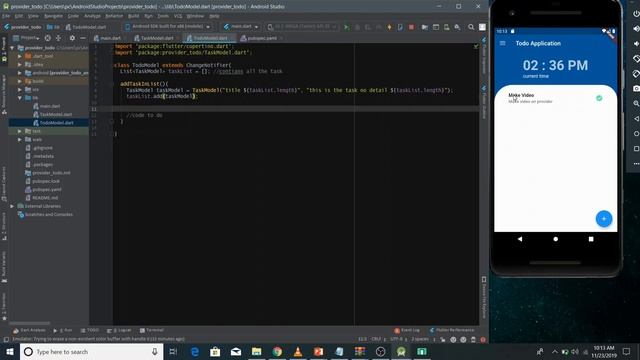Click the red Stop button in toolbar
Viewport: 640px width, 360px height.
click(x=411, y=27)
